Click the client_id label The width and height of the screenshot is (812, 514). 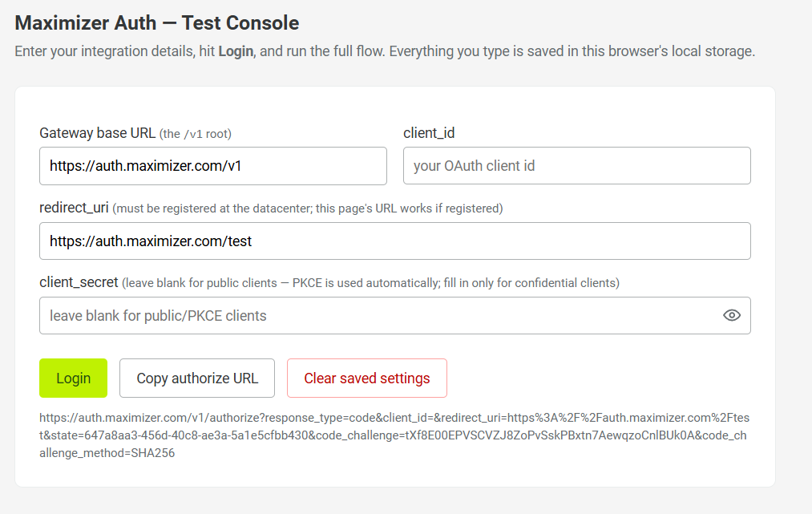[x=429, y=133]
